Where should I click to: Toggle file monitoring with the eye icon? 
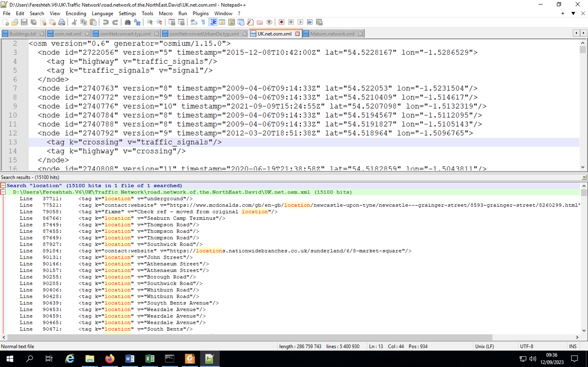pyautogui.click(x=269, y=22)
